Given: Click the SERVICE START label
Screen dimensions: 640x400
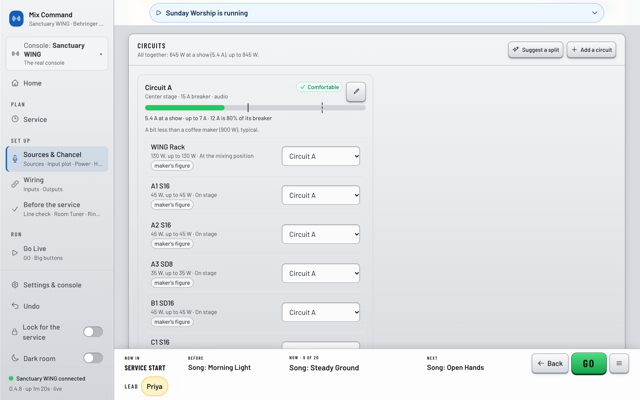Looking at the screenshot, I should (x=145, y=368).
